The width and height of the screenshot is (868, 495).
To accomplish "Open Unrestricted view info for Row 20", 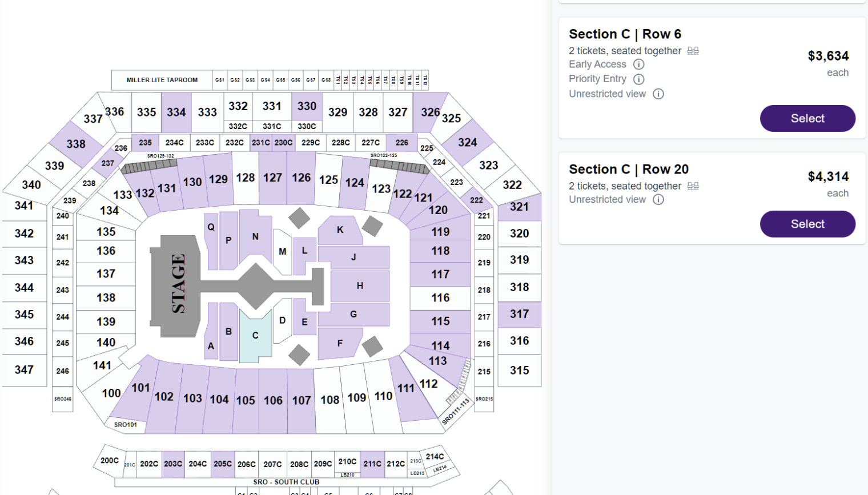I will pyautogui.click(x=658, y=200).
